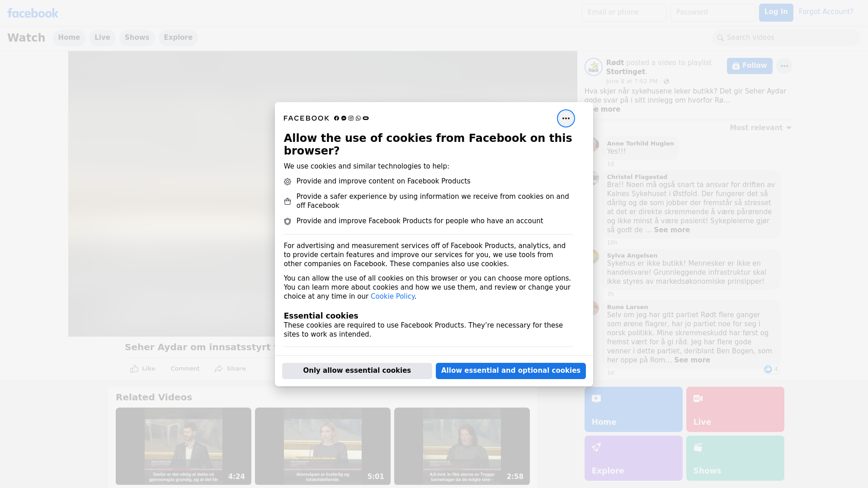The height and width of the screenshot is (488, 868).
Task: Click the Facebook logo top left
Action: (33, 13)
